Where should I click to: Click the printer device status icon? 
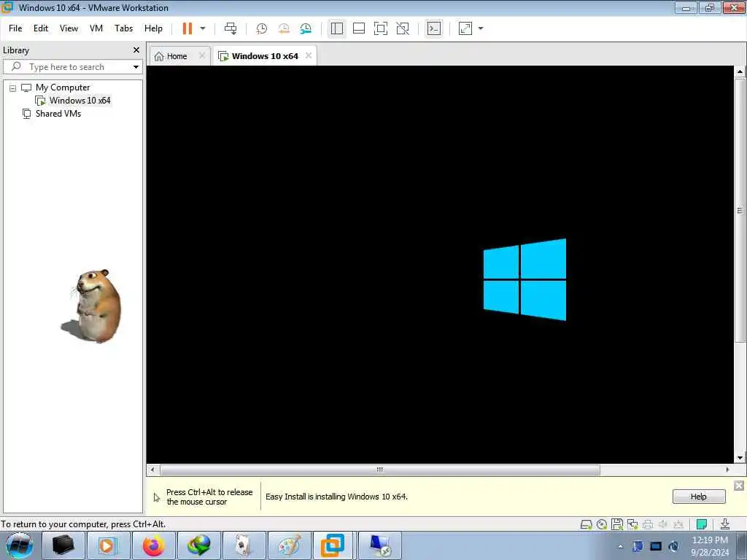pos(648,525)
